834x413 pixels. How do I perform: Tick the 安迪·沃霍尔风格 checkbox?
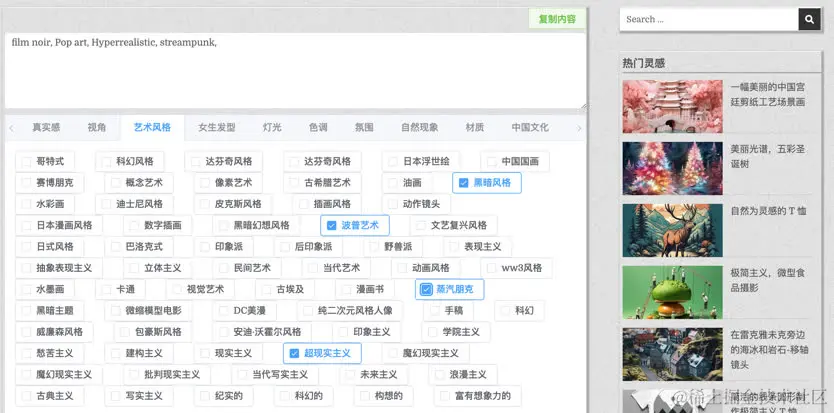tap(223, 332)
